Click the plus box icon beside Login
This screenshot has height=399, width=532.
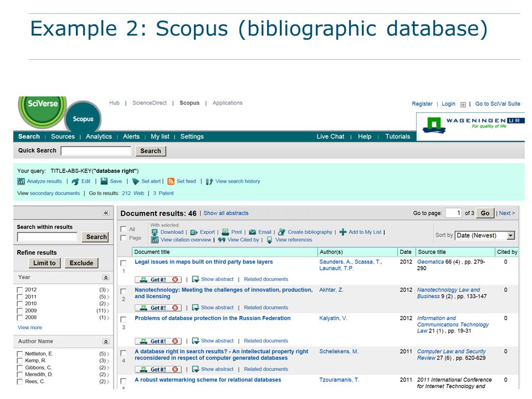click(x=463, y=105)
